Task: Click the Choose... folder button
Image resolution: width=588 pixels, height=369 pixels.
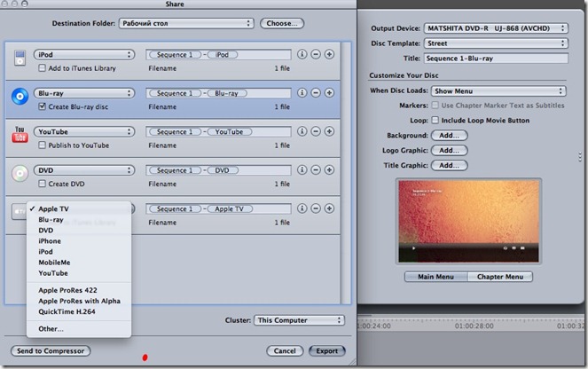Action: tap(282, 23)
